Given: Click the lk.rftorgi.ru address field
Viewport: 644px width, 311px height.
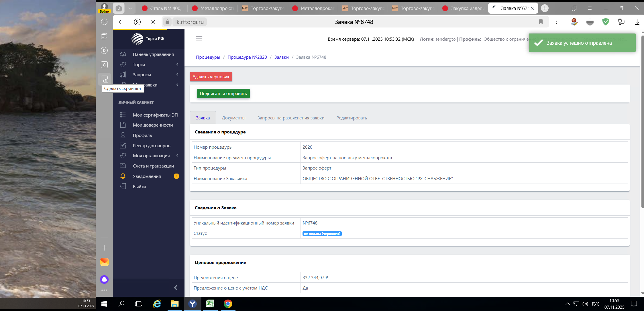Looking at the screenshot, I should pos(189,22).
